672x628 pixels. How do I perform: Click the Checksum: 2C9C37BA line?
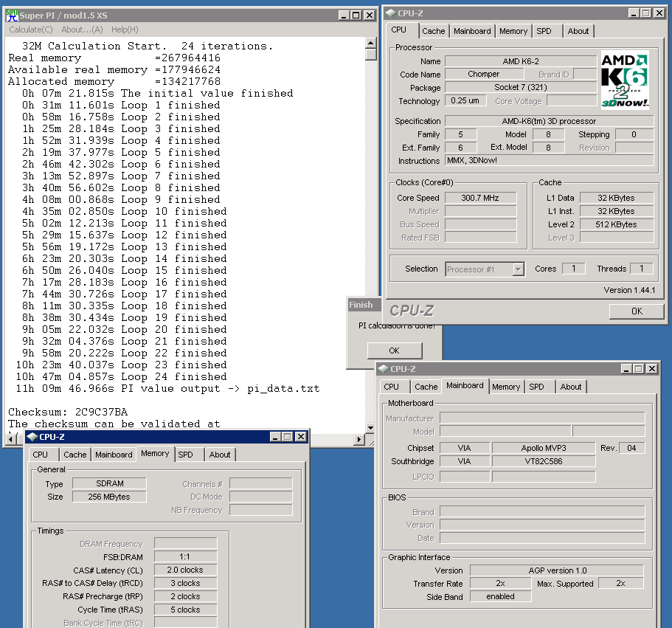point(68,412)
